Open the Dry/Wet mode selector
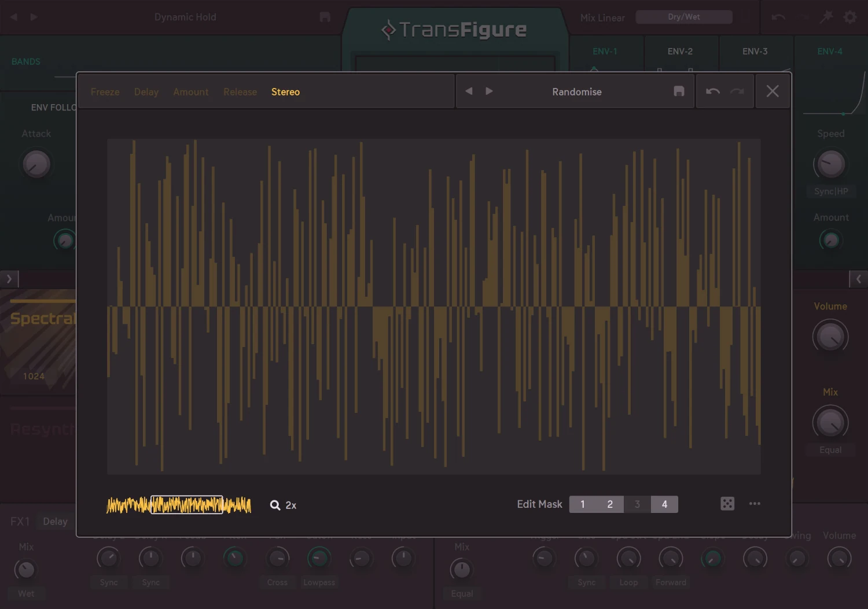This screenshot has height=609, width=868. pos(683,17)
